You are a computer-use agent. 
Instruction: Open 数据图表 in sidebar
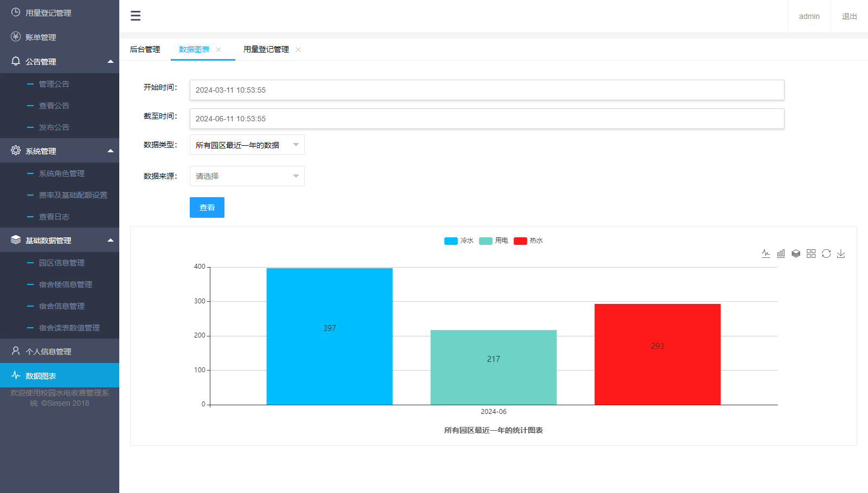click(60, 375)
